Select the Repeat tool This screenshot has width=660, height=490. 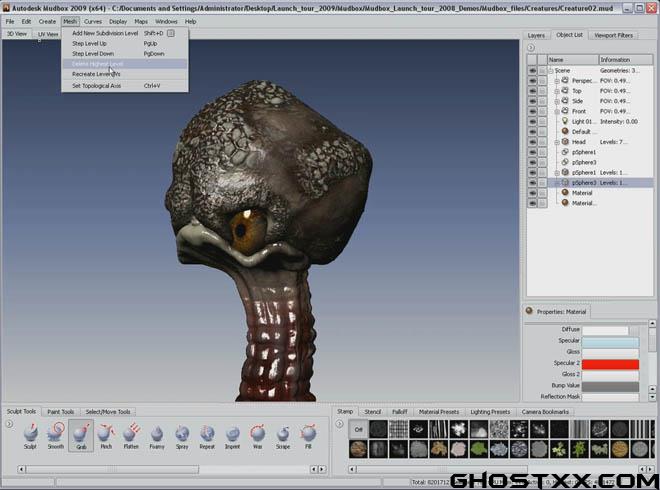point(207,436)
